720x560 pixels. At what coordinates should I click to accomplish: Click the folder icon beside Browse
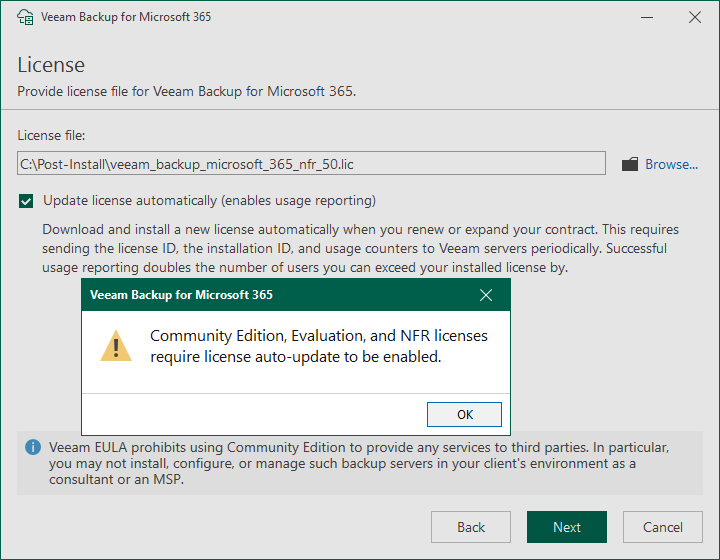pyautogui.click(x=630, y=164)
